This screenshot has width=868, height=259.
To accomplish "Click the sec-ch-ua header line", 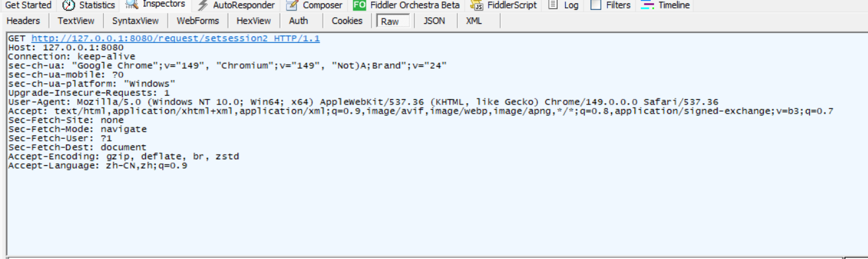I will tap(228, 66).
